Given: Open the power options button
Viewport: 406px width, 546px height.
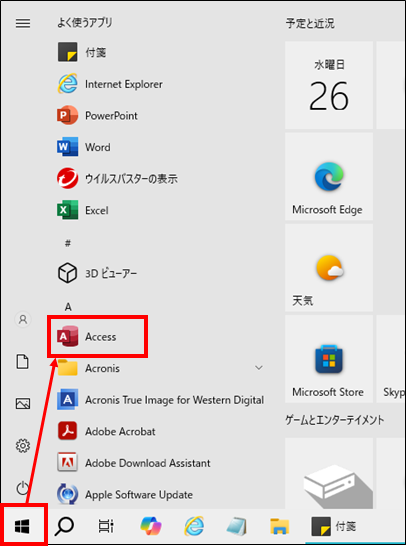Looking at the screenshot, I should point(23,488).
